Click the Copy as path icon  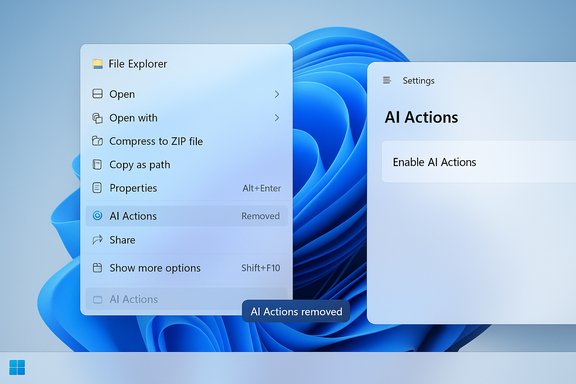[x=97, y=164]
